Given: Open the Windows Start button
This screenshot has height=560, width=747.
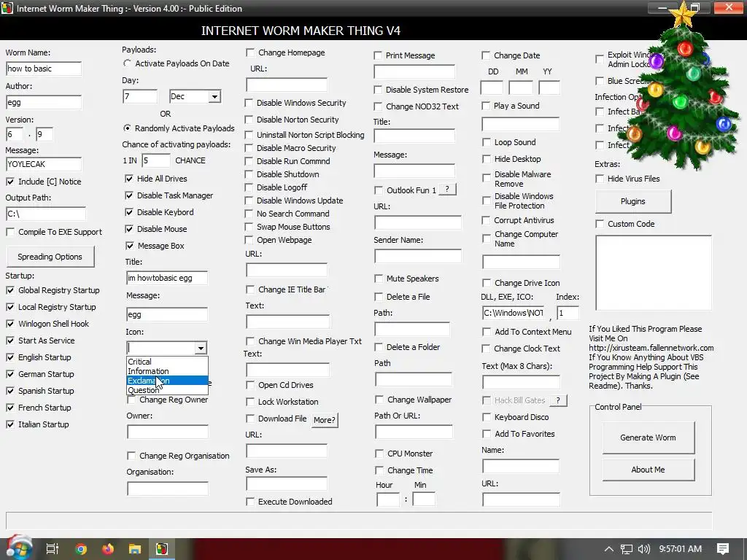Looking at the screenshot, I should click(x=19, y=548).
